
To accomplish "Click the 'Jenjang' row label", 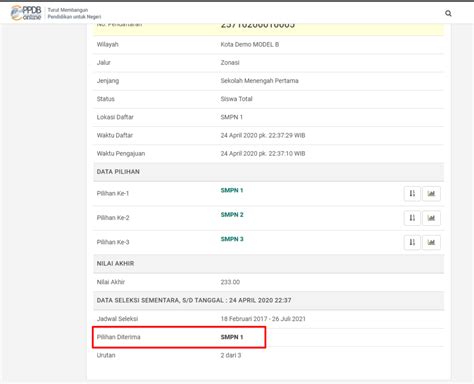I will pyautogui.click(x=108, y=81).
